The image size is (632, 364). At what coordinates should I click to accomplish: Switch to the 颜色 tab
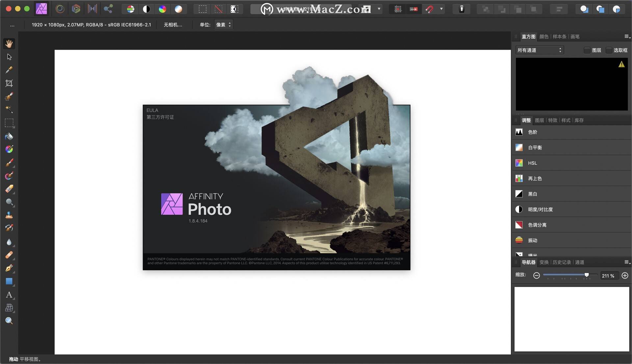point(544,36)
